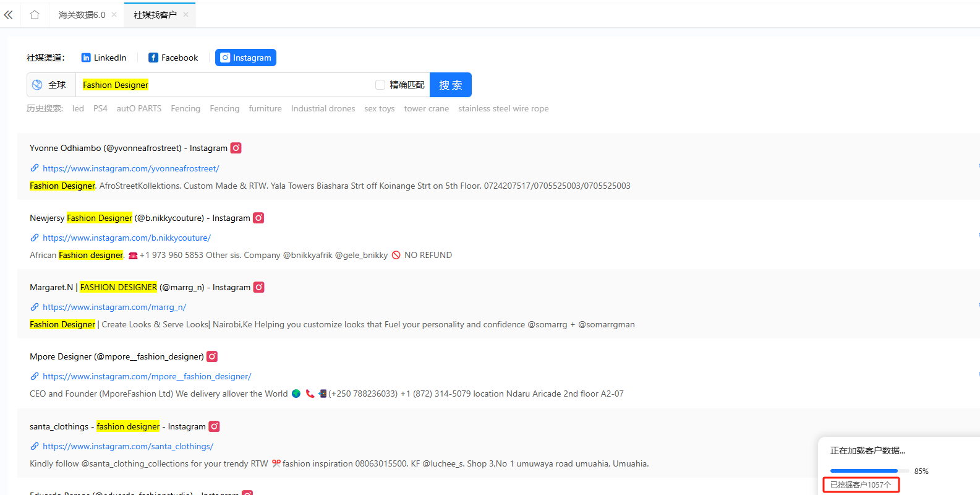Search history term Industrial drones
Screen dimensions: 980x495
point(323,108)
